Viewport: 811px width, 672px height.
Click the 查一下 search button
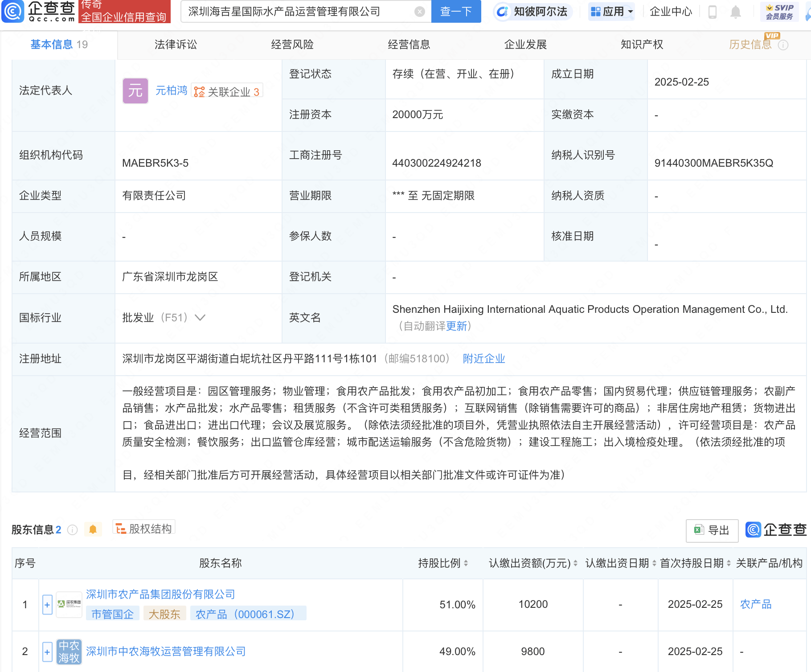(456, 12)
